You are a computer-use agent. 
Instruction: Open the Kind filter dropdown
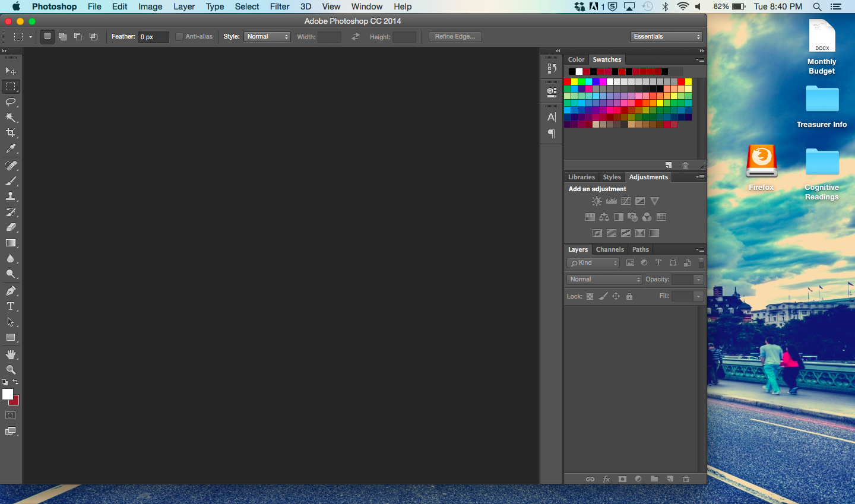(593, 263)
